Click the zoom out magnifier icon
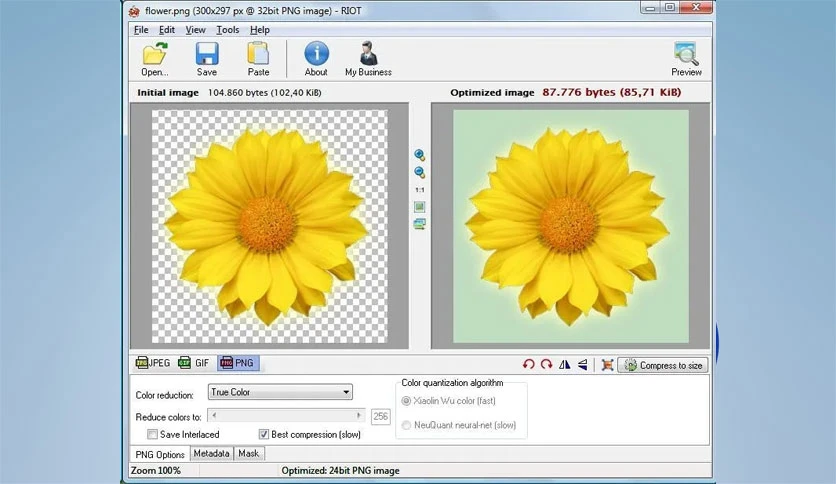836x484 pixels. click(x=420, y=172)
